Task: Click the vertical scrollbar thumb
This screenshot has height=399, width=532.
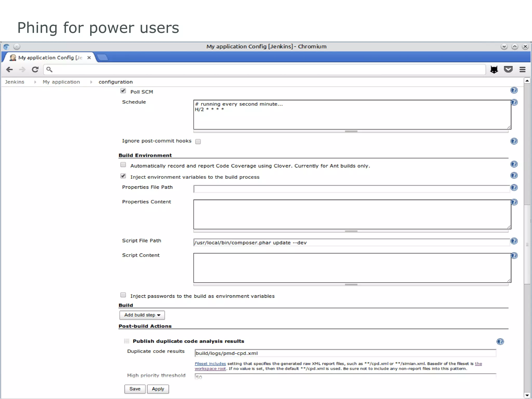Action: 527,244
